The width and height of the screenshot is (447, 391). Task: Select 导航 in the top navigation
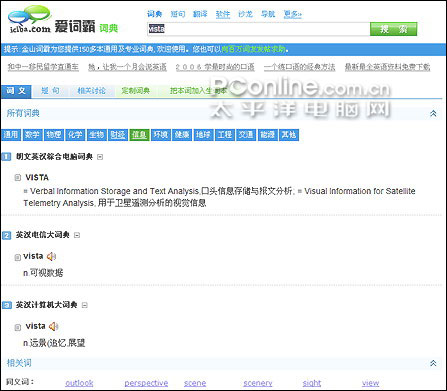(268, 14)
